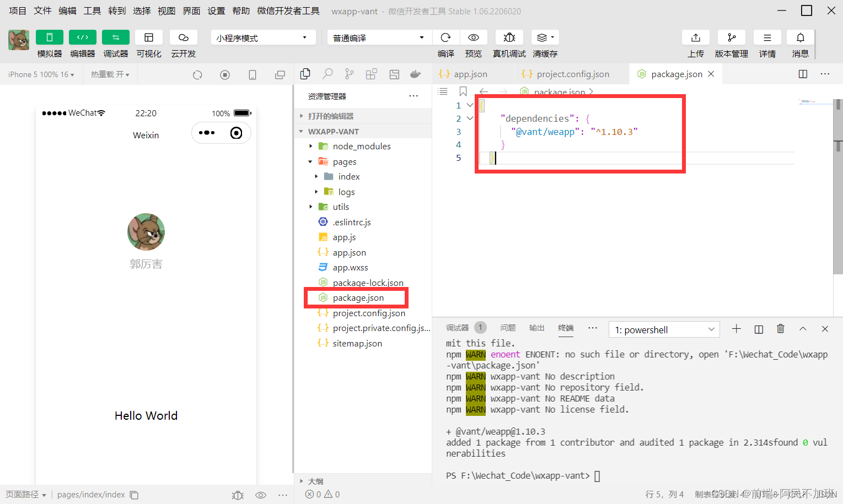Open editor more actions (…) menu
Viewport: 843px width, 504px height.
coord(825,74)
